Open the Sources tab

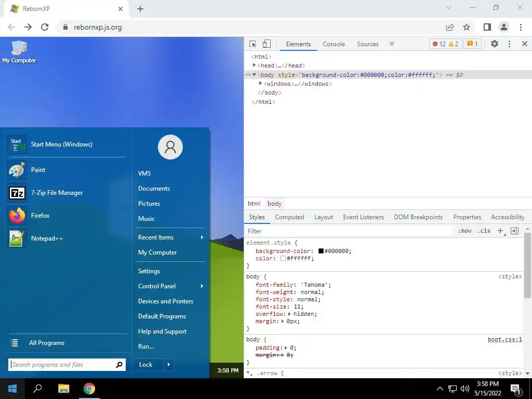coord(367,44)
